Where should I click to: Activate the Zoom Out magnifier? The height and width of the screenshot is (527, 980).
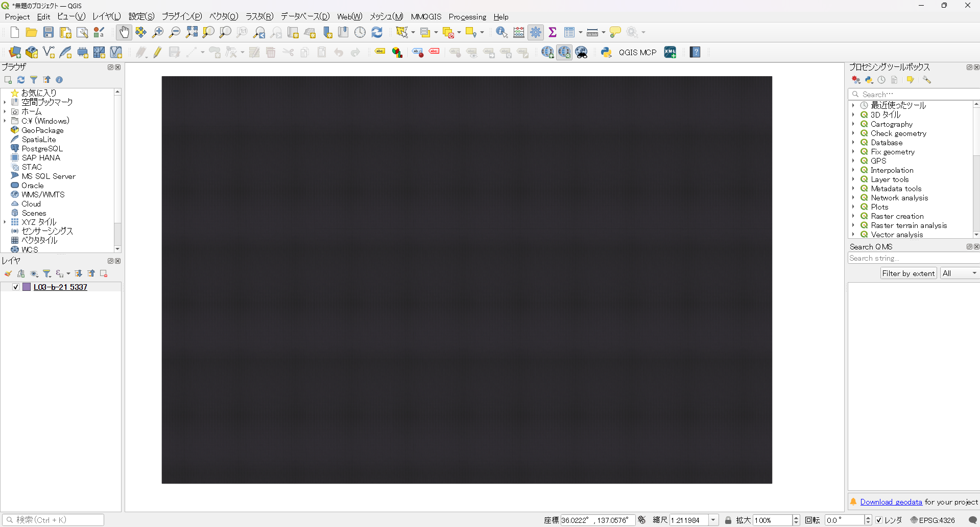[x=175, y=32]
